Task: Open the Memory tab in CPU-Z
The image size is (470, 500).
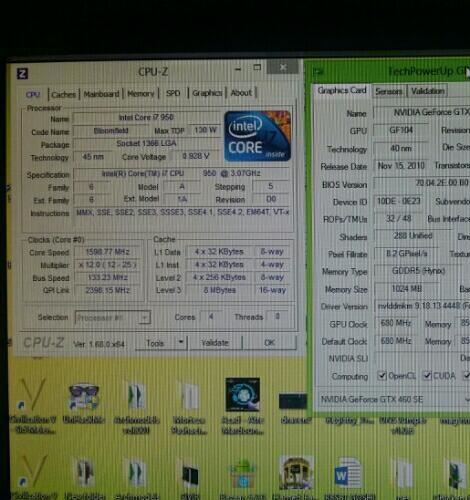Action: (141, 94)
